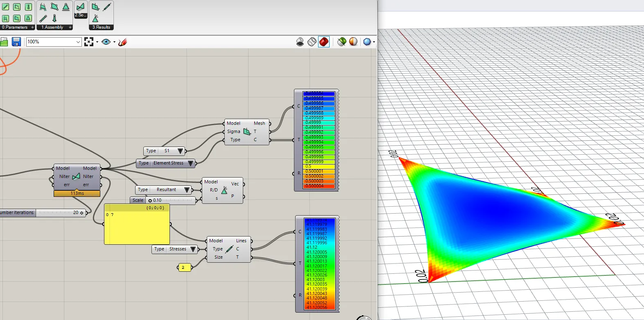
Task: Click the Sigma mesh icon on the component
Action: 247,131
